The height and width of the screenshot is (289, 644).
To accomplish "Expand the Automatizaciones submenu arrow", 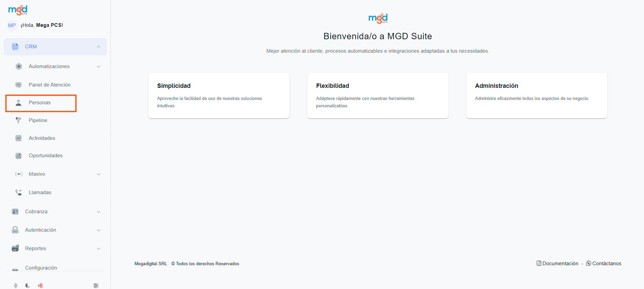I will [98, 66].
